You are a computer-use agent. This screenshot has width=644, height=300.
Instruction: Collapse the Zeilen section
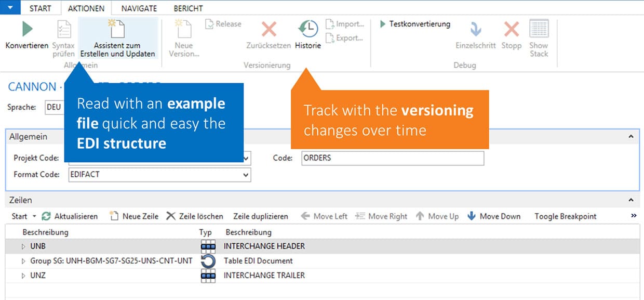tap(631, 200)
